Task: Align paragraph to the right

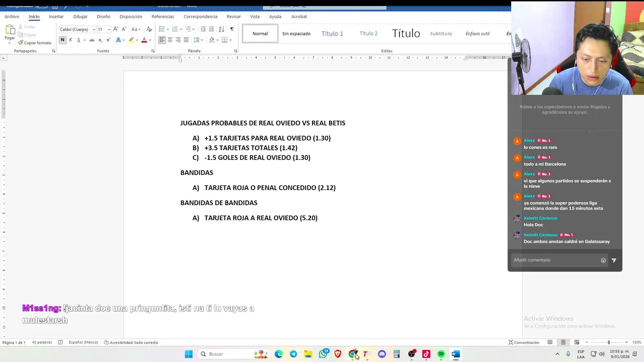Action: 178,40
